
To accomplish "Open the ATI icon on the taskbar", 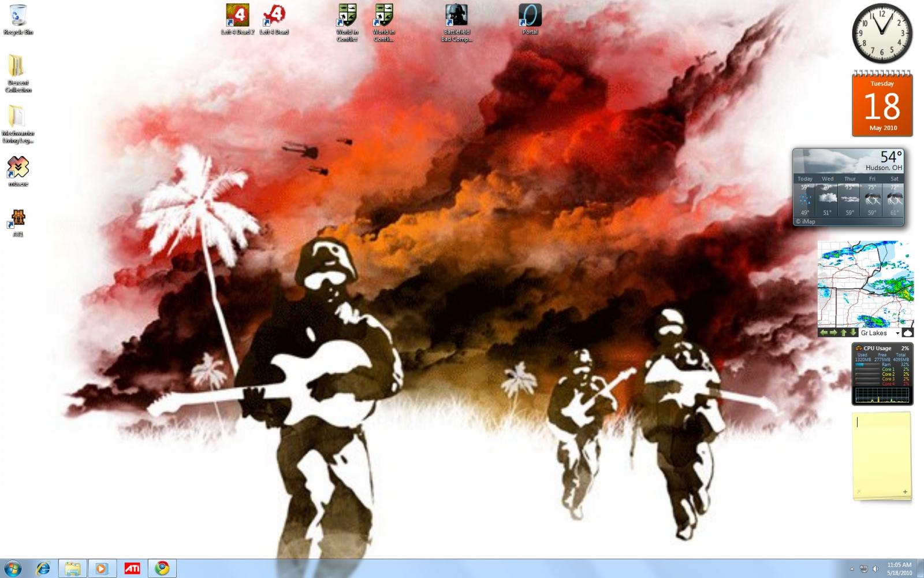I will tap(132, 568).
